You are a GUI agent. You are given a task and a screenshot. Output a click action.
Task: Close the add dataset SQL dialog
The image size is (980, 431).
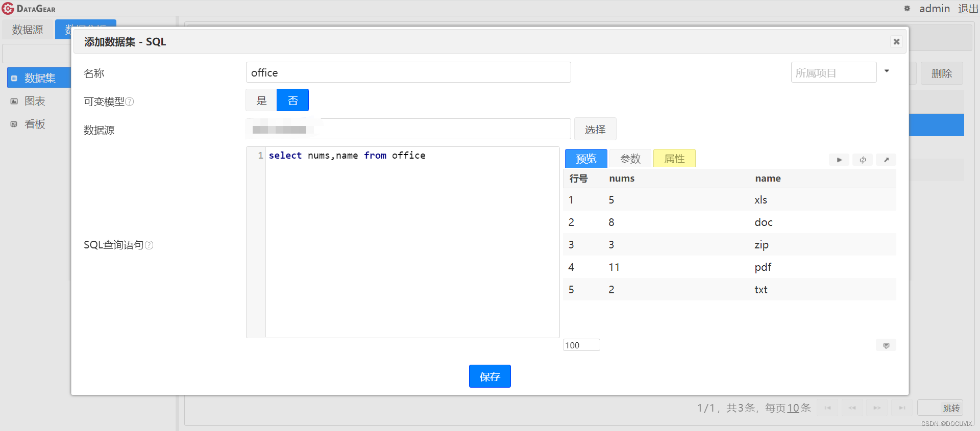(896, 42)
